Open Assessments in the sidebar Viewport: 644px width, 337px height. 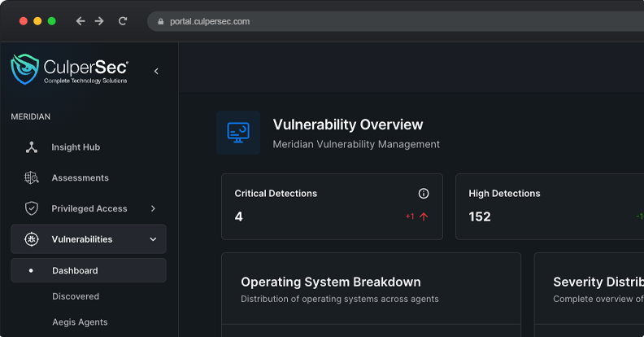point(89,178)
